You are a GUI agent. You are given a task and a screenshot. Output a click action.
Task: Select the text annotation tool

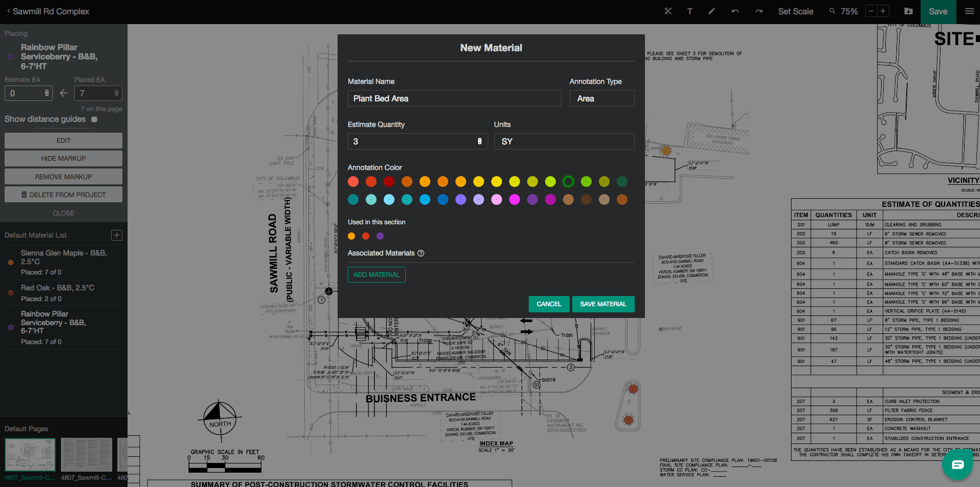(x=690, y=11)
